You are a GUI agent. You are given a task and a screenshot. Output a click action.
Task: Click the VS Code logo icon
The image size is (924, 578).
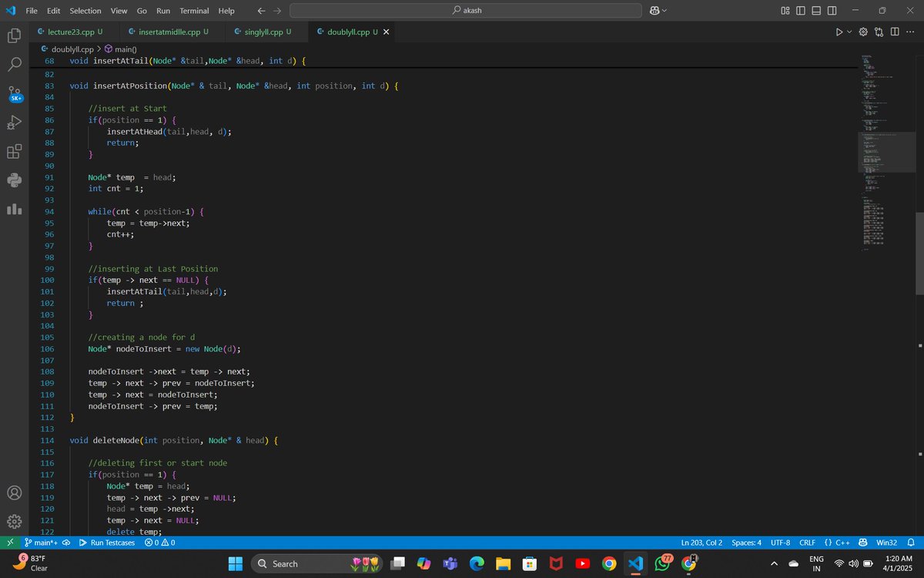tap(11, 11)
